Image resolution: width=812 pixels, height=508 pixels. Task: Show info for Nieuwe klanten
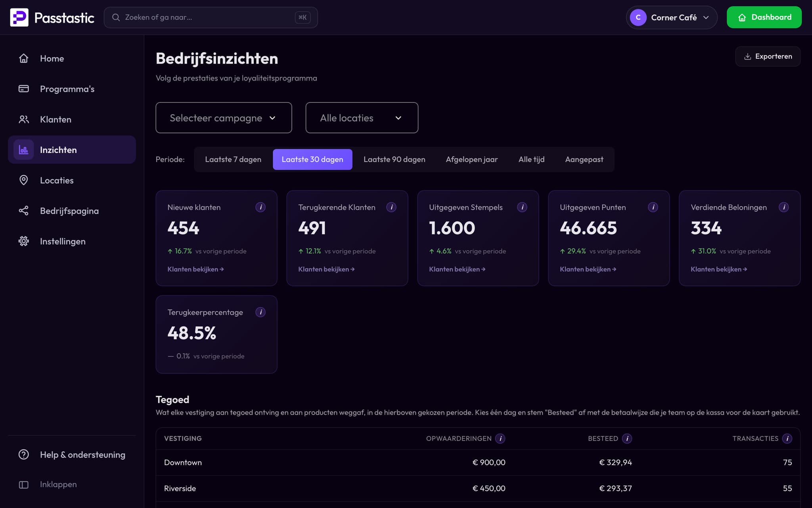[x=260, y=207]
